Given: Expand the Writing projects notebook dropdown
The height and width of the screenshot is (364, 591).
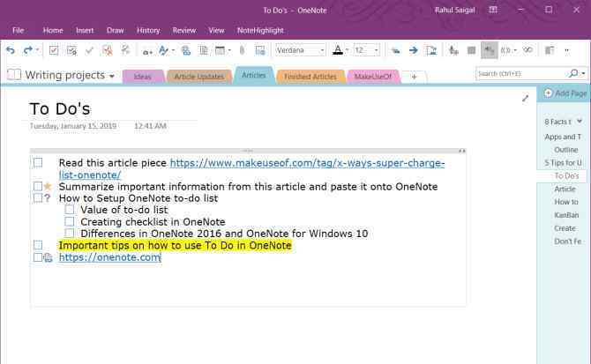Looking at the screenshot, I should click(112, 76).
